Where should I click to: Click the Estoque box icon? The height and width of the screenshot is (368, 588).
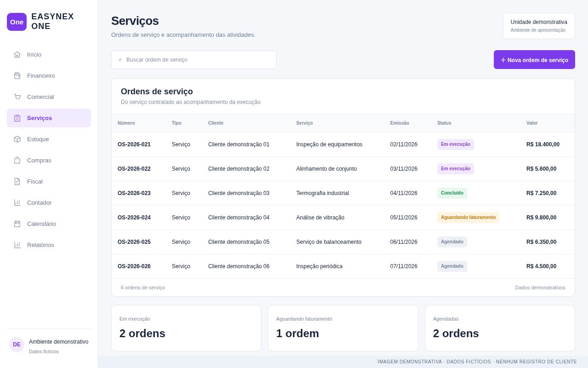click(17, 139)
